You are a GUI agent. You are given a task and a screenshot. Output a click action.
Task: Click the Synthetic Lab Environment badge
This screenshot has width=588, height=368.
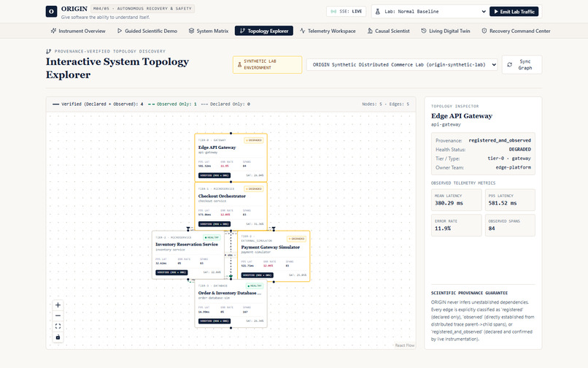point(268,64)
